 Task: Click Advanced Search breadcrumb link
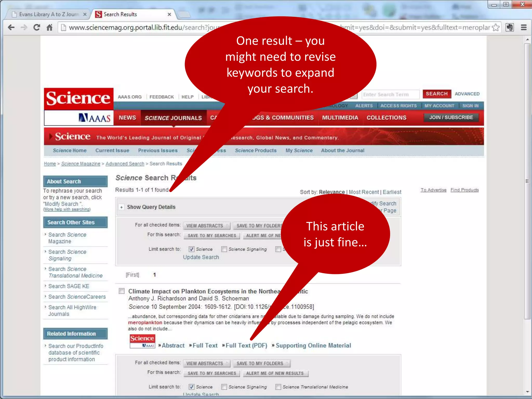coord(125,164)
